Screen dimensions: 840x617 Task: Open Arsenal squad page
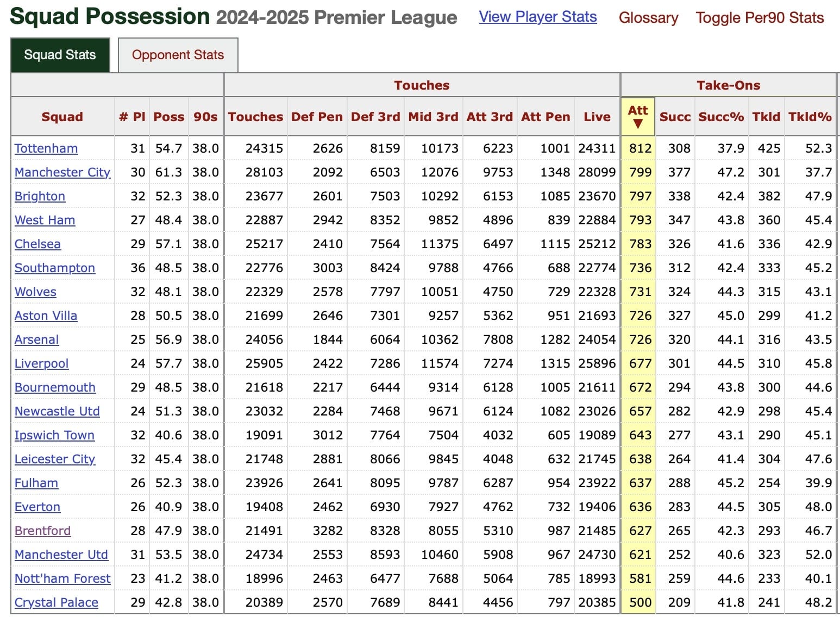coord(36,339)
